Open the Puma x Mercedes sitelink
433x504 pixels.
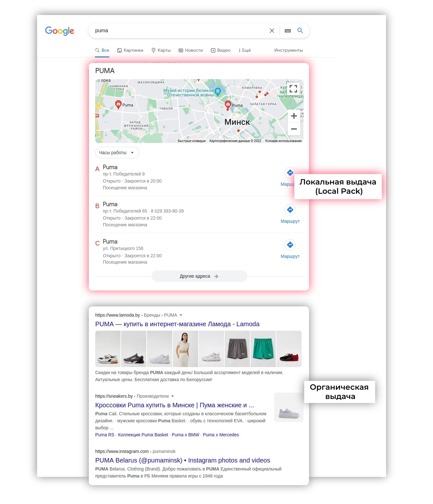coord(221,435)
